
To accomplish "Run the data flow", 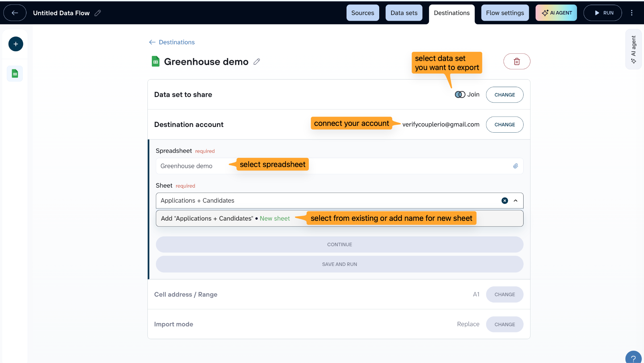I will [602, 13].
